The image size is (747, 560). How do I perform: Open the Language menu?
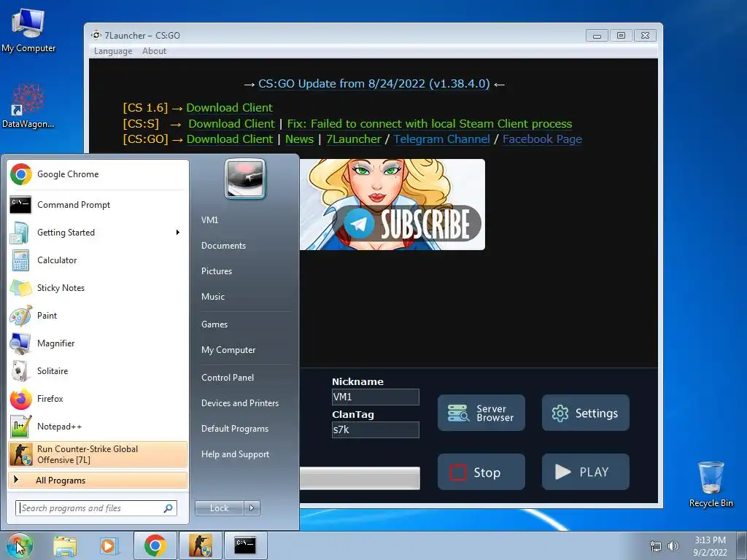(113, 51)
